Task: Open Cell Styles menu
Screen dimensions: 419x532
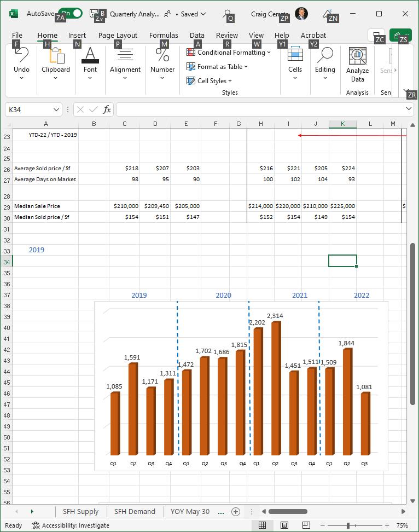Action: (x=209, y=81)
